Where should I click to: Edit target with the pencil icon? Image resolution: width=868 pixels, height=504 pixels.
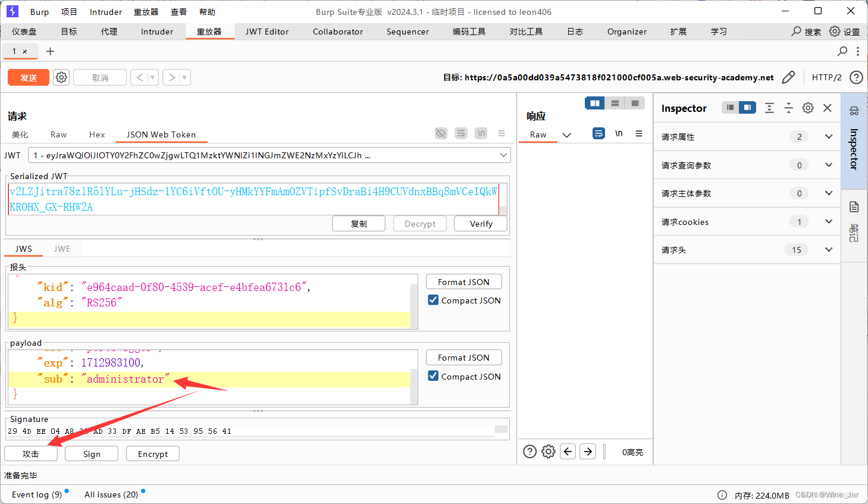tap(788, 77)
